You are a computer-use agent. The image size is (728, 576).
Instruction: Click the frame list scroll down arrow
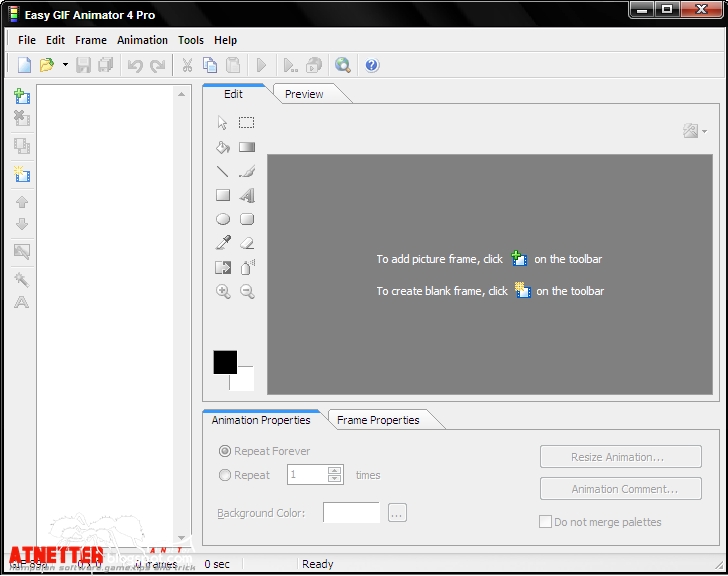[182, 538]
